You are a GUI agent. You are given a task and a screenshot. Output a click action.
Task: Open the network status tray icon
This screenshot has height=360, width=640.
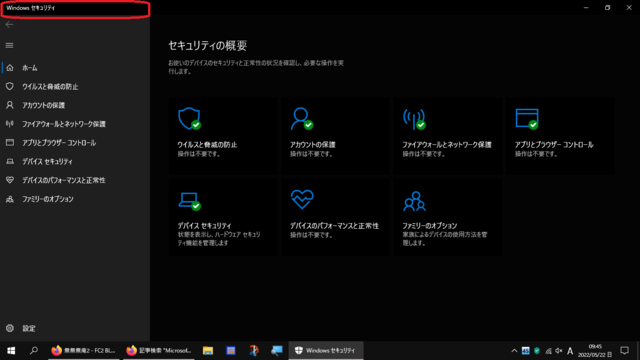[548, 351]
